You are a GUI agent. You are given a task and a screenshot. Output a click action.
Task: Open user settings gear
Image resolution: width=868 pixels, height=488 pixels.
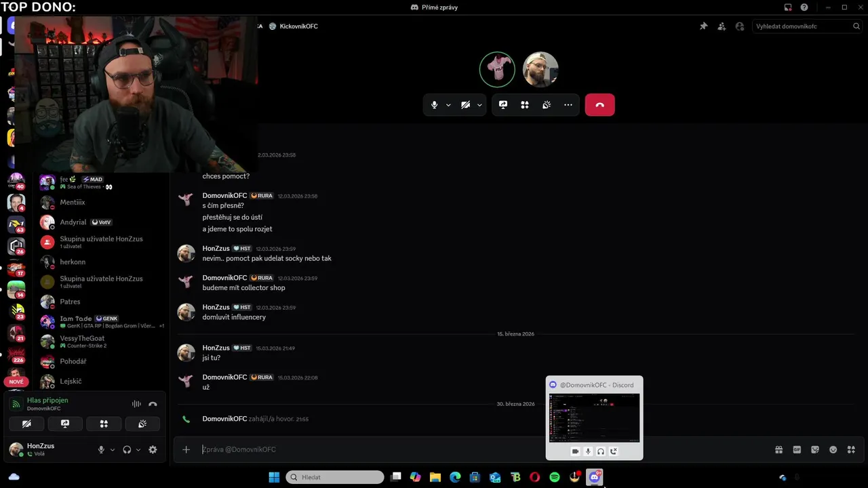[x=153, y=449]
